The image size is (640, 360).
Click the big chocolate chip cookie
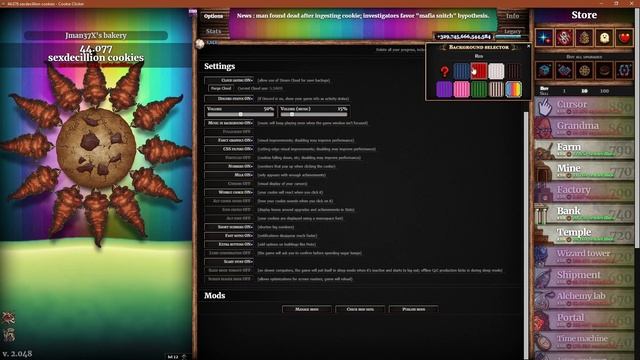(96, 148)
